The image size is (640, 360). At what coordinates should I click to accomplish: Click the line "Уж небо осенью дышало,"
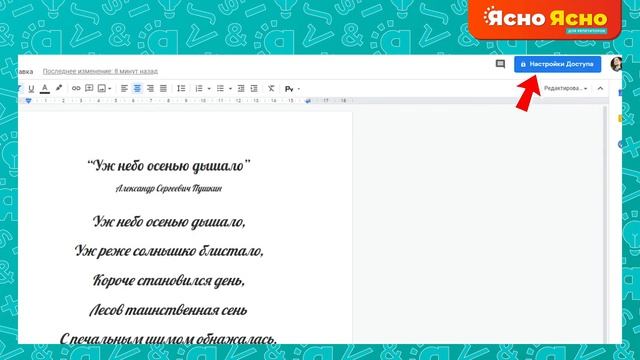click(x=169, y=222)
